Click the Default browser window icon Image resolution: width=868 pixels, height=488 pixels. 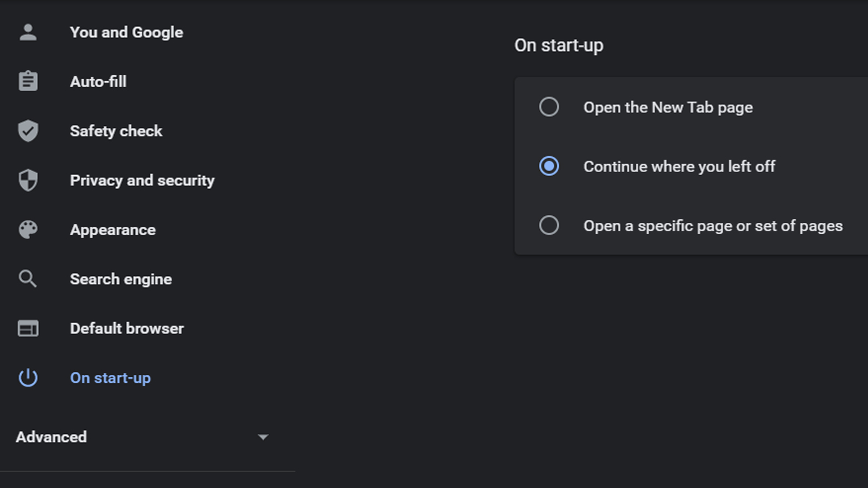[28, 329]
